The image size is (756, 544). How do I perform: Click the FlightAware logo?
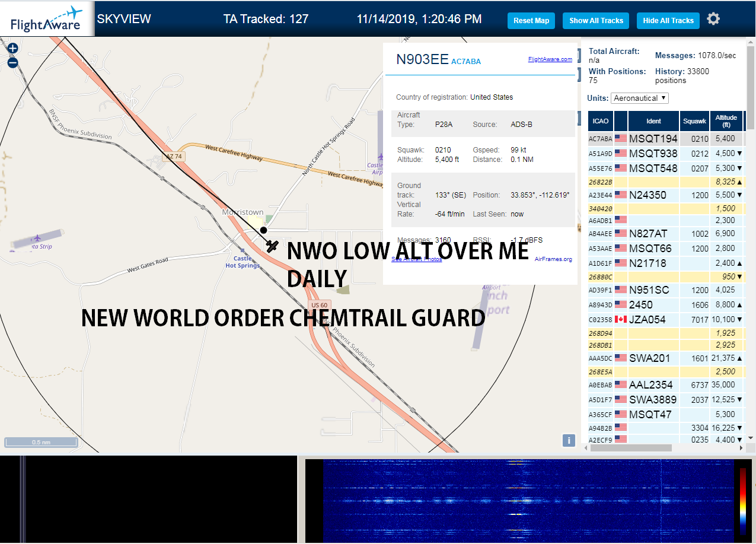pos(47,19)
